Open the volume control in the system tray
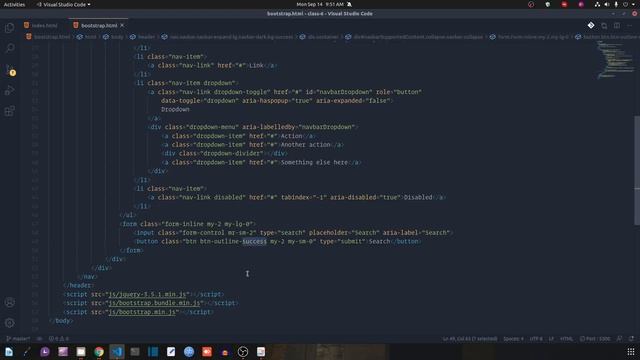This screenshot has height=360, width=640. pyautogui.click(x=607, y=4)
